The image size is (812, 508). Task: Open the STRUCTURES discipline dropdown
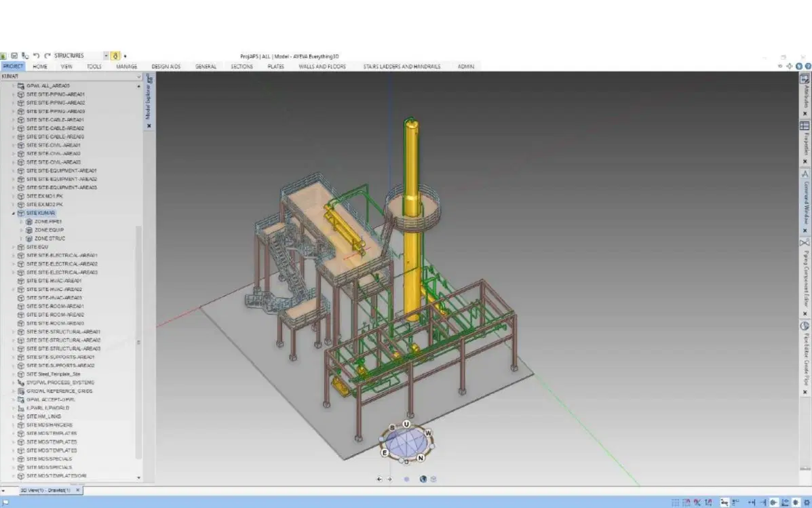point(106,56)
